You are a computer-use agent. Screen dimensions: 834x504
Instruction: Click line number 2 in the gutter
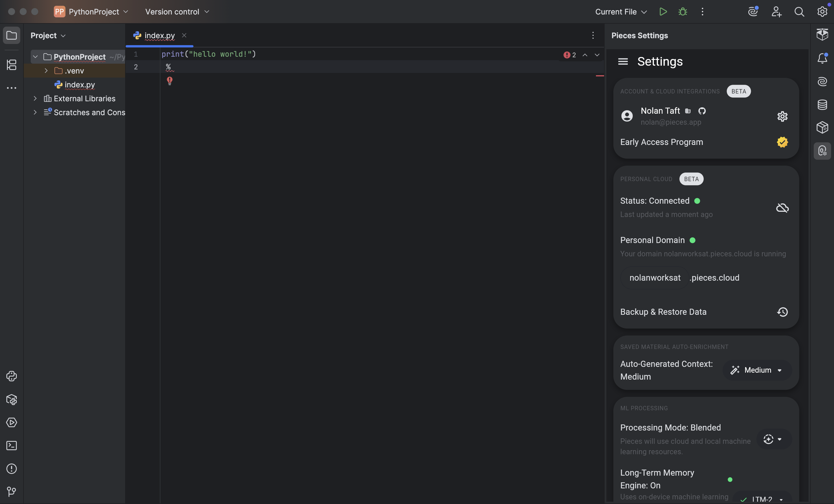pos(136,67)
